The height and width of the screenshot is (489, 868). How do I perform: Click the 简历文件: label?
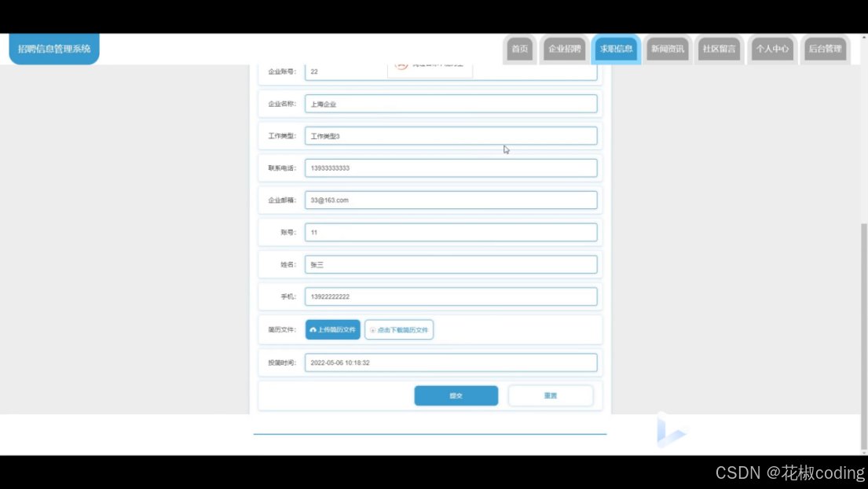click(x=282, y=329)
